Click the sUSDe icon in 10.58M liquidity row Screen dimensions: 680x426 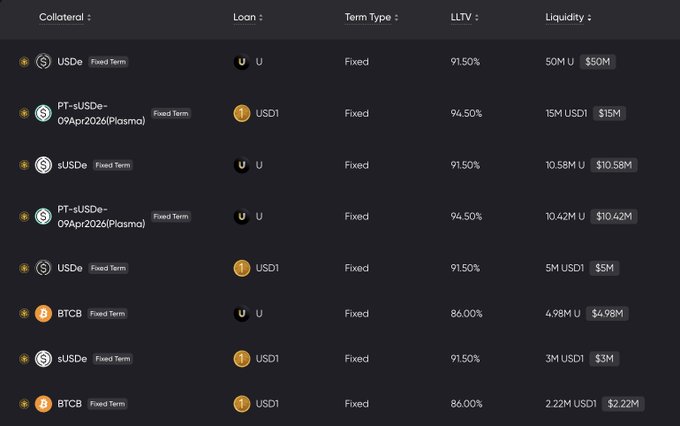pyautogui.click(x=43, y=165)
